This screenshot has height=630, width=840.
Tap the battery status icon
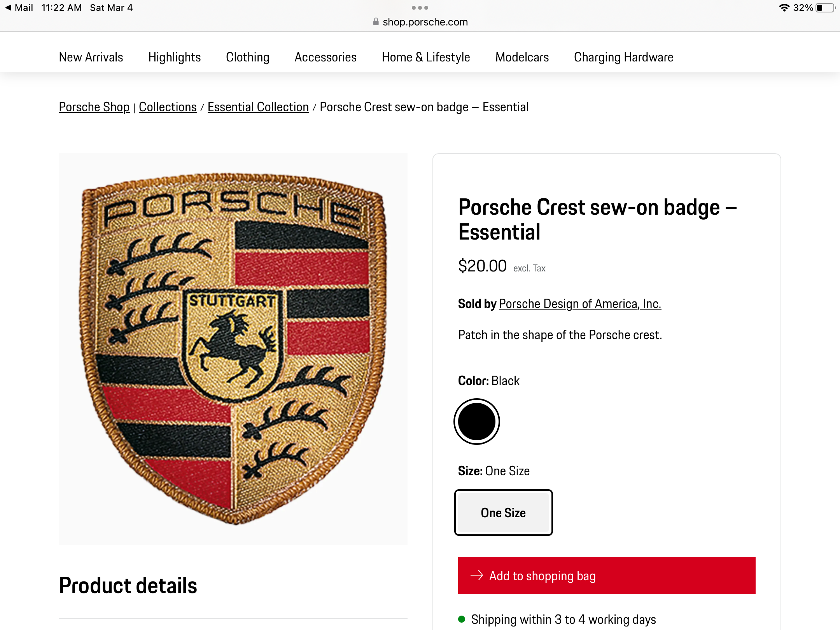826,8
